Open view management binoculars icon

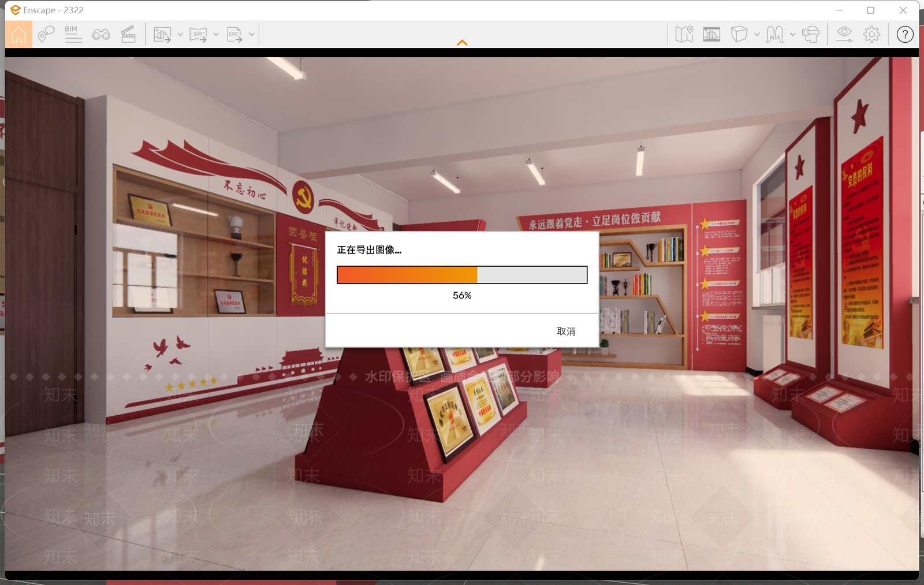coord(101,35)
